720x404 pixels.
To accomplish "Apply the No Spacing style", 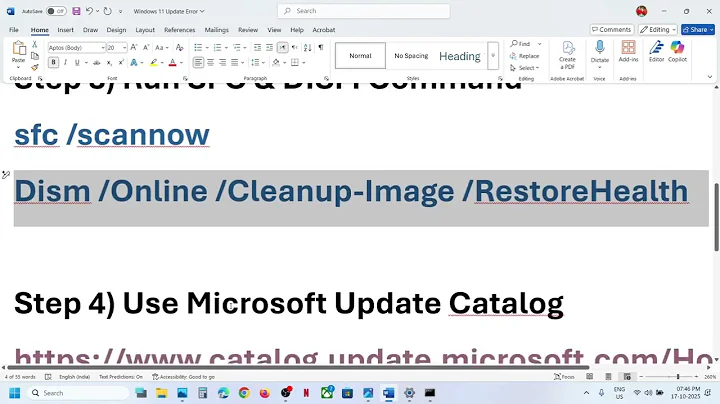I will tap(411, 56).
